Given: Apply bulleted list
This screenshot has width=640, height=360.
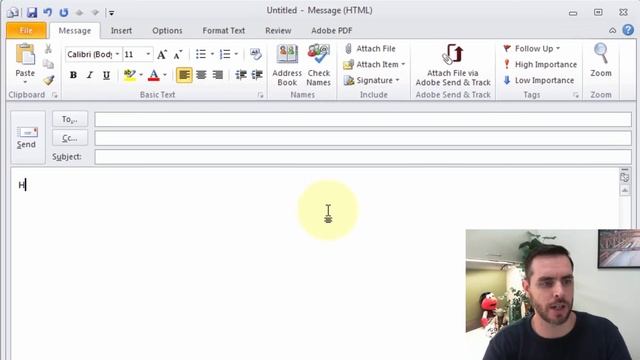Looking at the screenshot, I should click(x=201, y=54).
